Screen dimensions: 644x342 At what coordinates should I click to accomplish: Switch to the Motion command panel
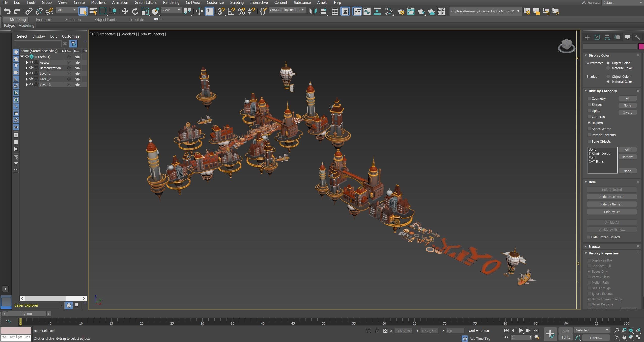click(617, 37)
